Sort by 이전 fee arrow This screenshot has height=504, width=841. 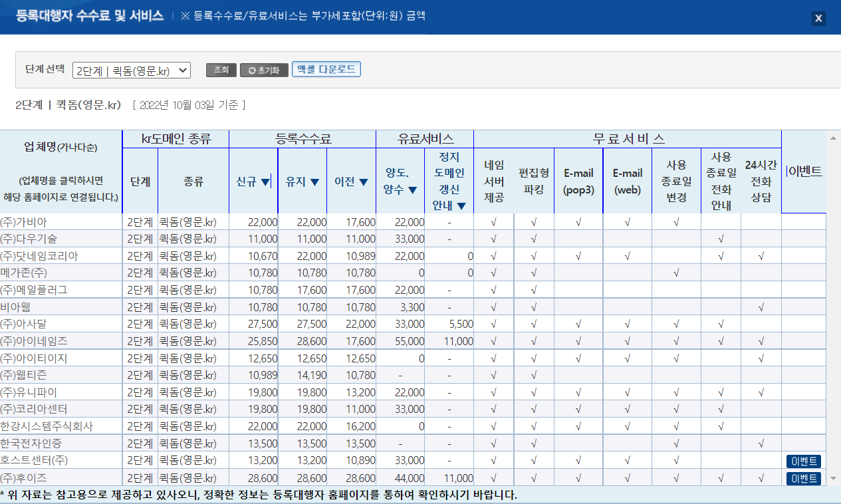click(x=363, y=182)
